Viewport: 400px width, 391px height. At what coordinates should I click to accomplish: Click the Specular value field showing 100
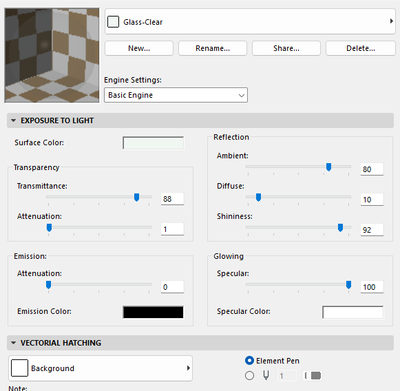(x=372, y=287)
